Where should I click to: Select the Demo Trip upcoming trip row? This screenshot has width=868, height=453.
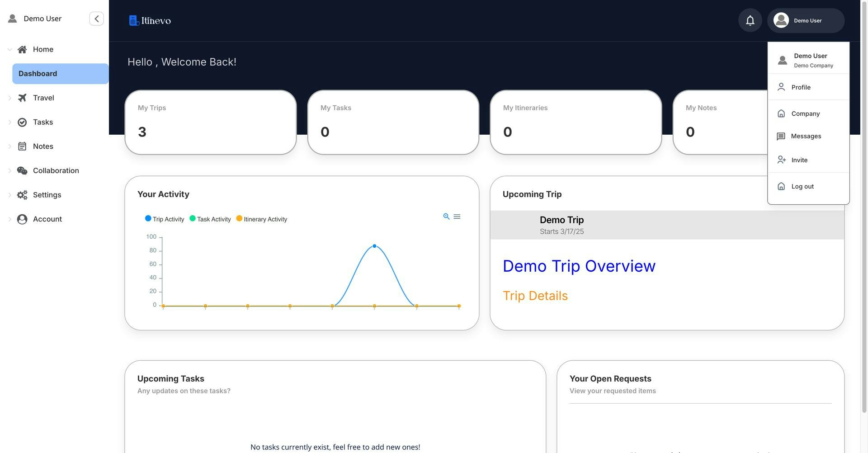pos(667,225)
